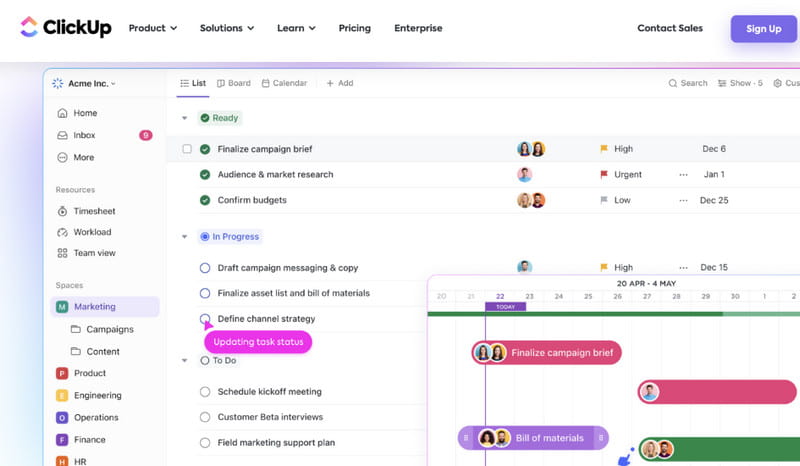The height and width of the screenshot is (466, 800).
Task: Click the Engineering space E icon
Action: click(x=62, y=396)
